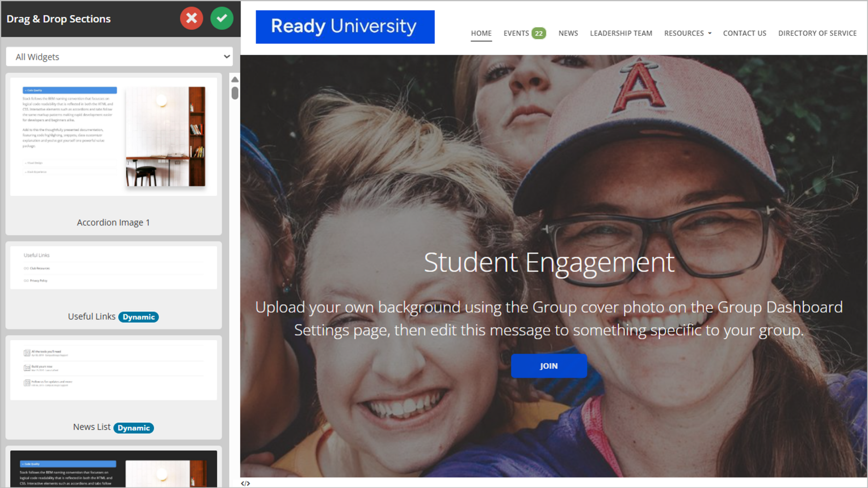Click the Ready University logo

(345, 27)
